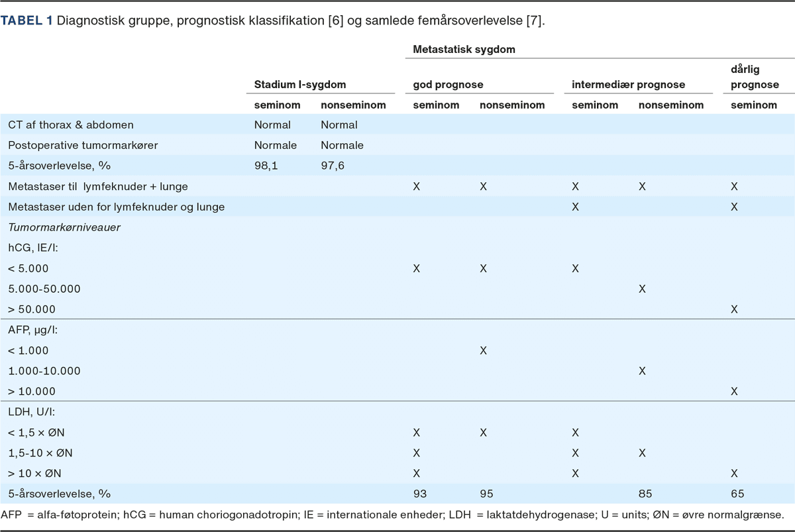The width and height of the screenshot is (795, 532).
Task: Click the TABEL 1 title label
Action: pos(27,21)
